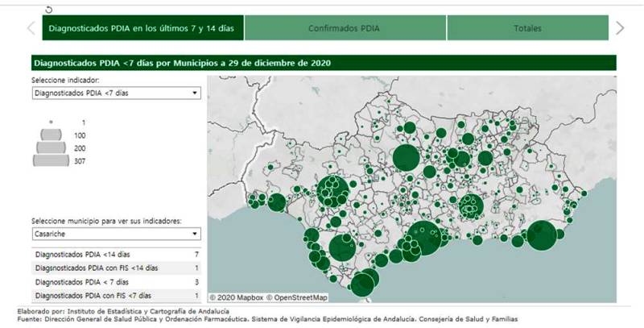Select the Diagnosticados PDIA < 7 días row
This screenshot has height=328, width=644.
(x=115, y=282)
